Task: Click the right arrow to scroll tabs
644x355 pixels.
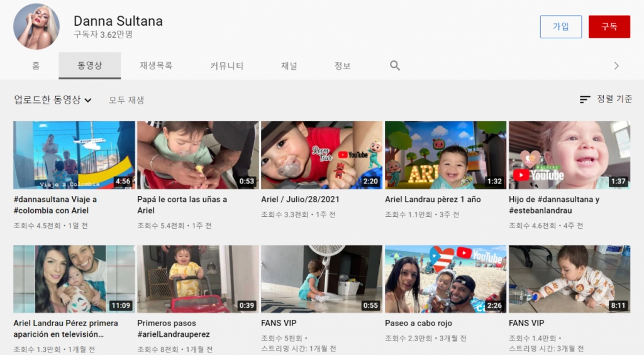Action: [x=616, y=66]
